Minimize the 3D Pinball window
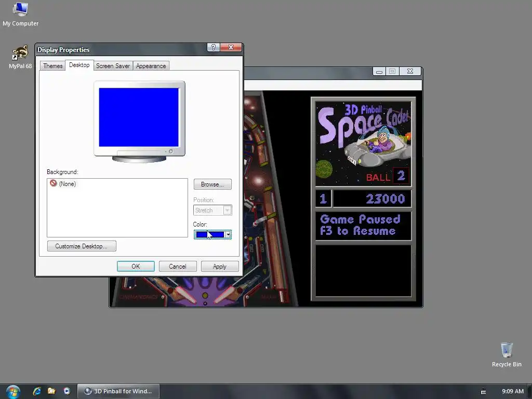Viewport: 532px width, 399px height. tap(379, 71)
